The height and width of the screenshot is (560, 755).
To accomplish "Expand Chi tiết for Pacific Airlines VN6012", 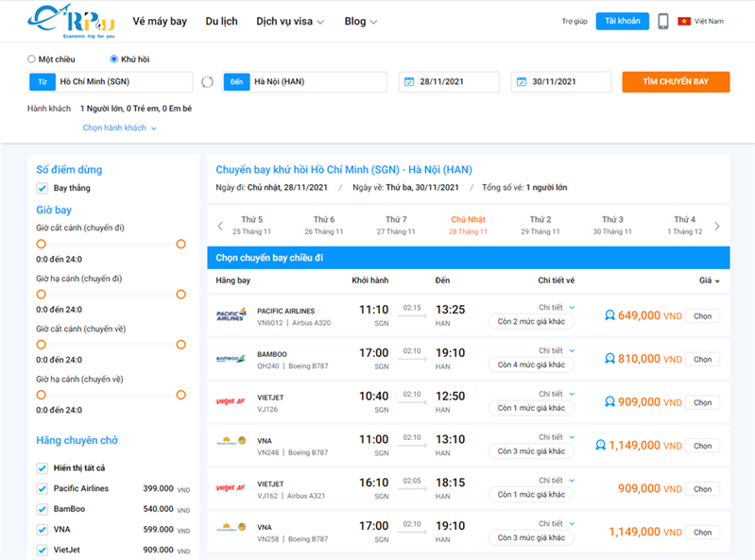I will [557, 308].
